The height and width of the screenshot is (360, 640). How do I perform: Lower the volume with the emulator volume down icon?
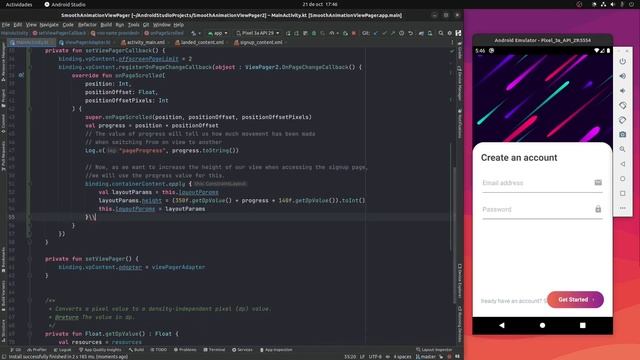pyautogui.click(x=622, y=91)
